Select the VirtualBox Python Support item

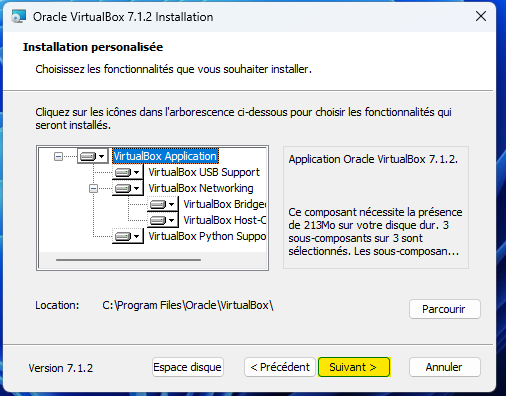207,236
